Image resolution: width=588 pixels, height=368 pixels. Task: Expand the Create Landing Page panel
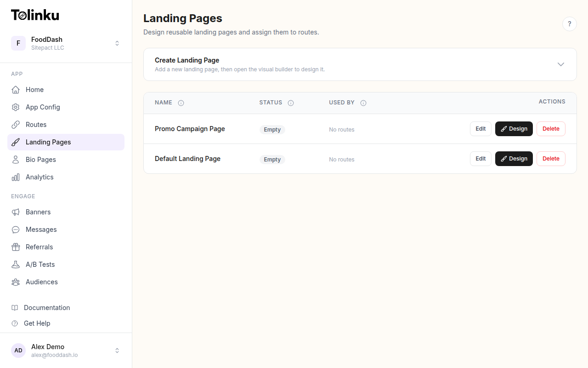tap(560, 64)
